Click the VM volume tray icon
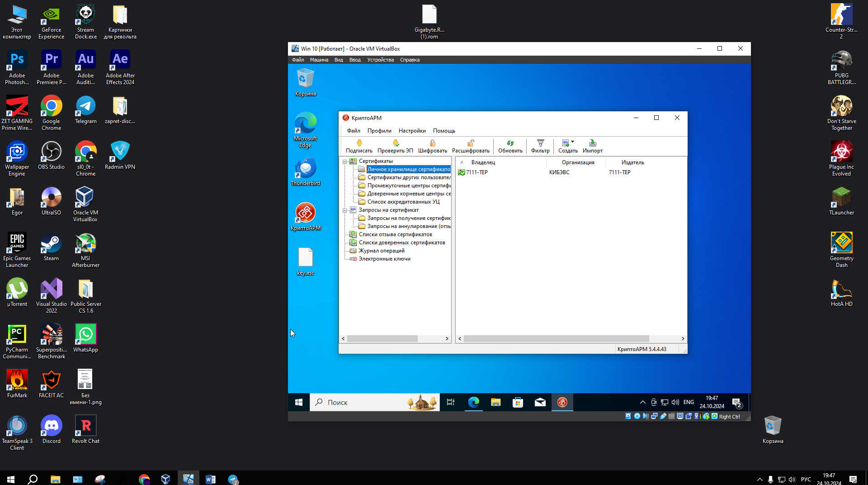 tap(675, 402)
